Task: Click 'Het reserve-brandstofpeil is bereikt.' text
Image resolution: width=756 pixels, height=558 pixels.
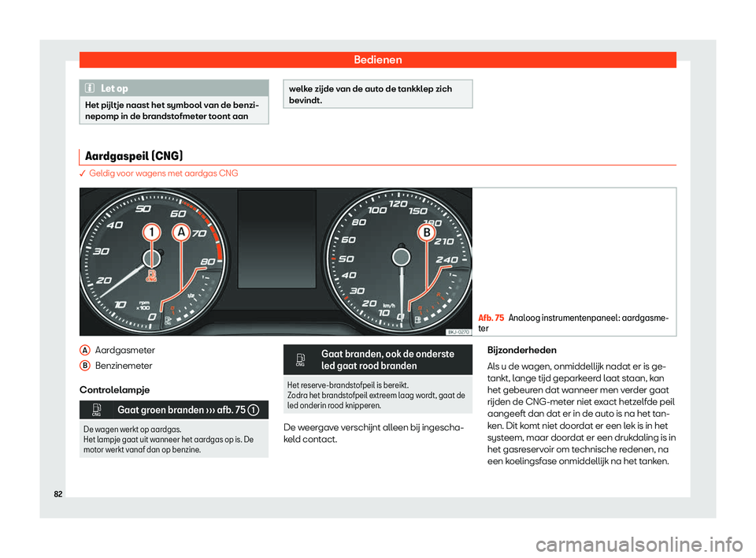Action: coord(348,385)
